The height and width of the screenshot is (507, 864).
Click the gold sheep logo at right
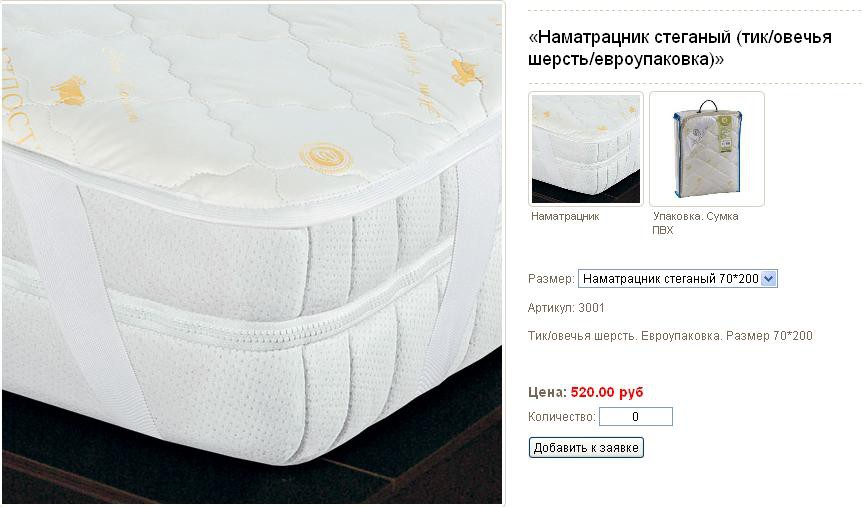coord(465,72)
